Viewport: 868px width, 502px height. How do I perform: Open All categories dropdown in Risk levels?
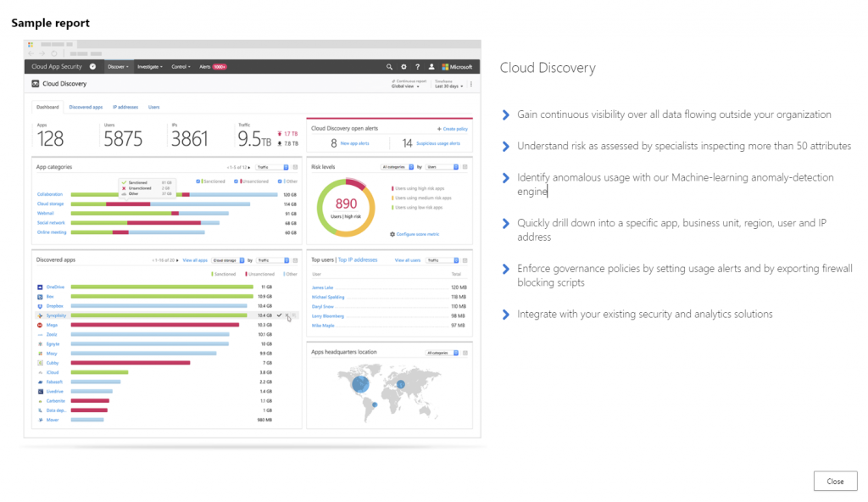pos(398,167)
